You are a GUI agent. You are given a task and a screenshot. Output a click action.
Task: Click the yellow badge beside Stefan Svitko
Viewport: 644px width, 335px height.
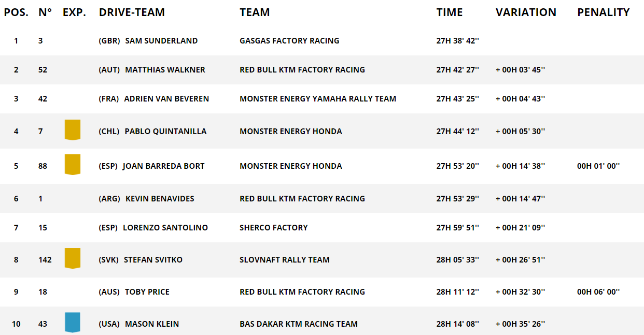[x=73, y=258]
